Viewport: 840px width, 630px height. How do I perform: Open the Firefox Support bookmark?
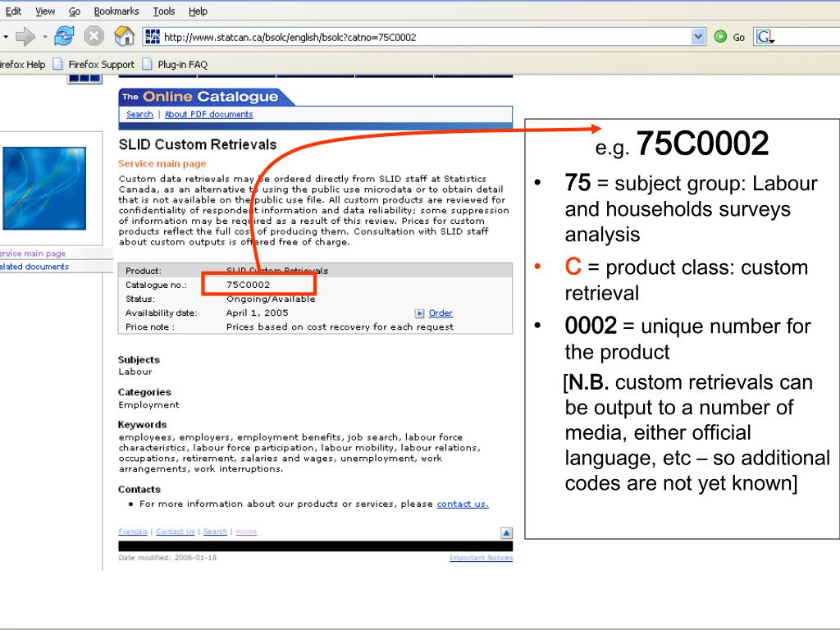(94, 64)
